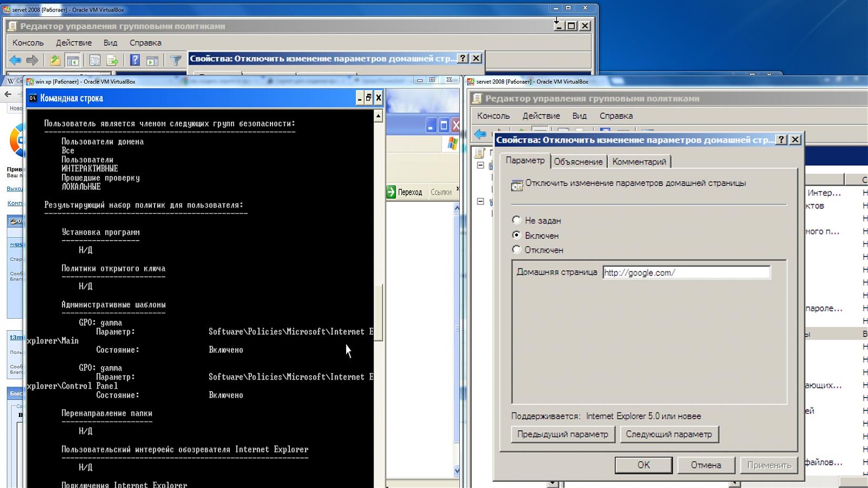The height and width of the screenshot is (488, 868).
Task: Open the 'Комментарий' tab
Action: [639, 161]
